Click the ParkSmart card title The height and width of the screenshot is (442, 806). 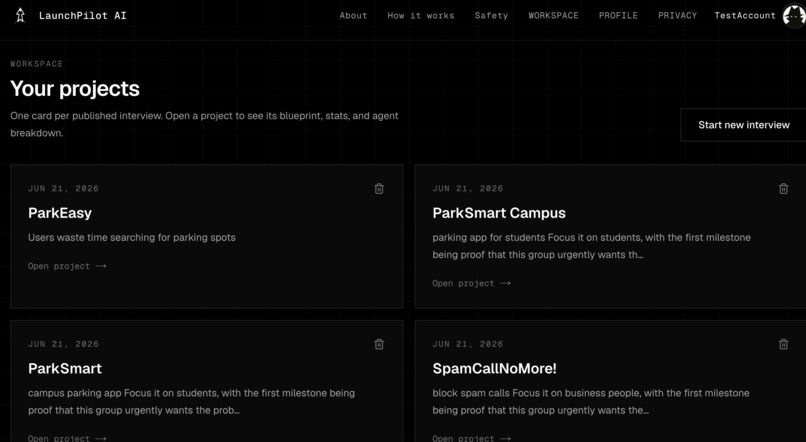click(65, 369)
